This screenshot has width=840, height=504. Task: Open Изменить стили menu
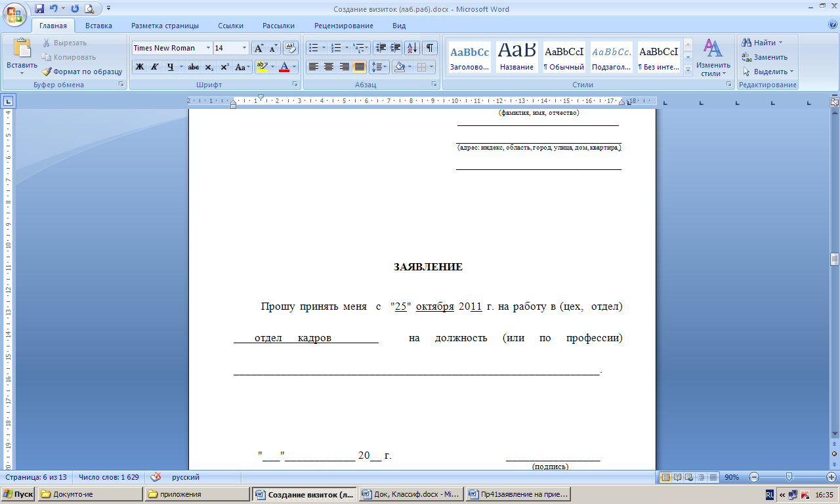(x=713, y=57)
